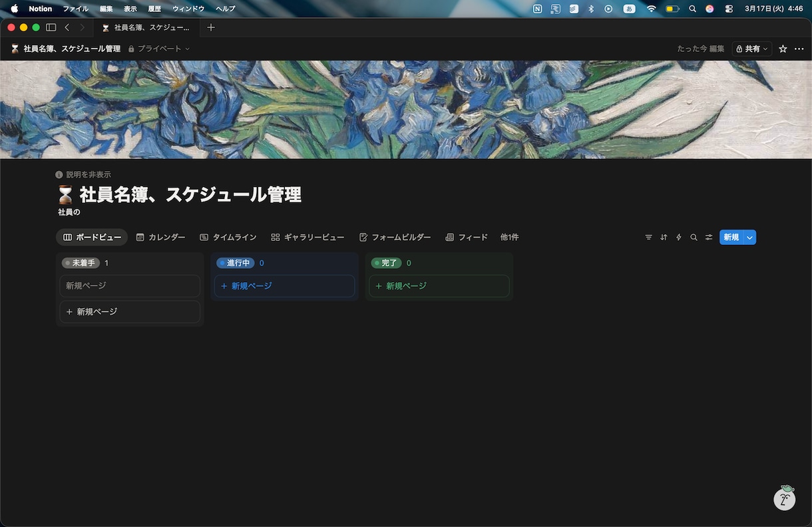Screen dimensions: 812x527
Task: Expand the arrow next to 新規 button
Action: [x=750, y=237]
